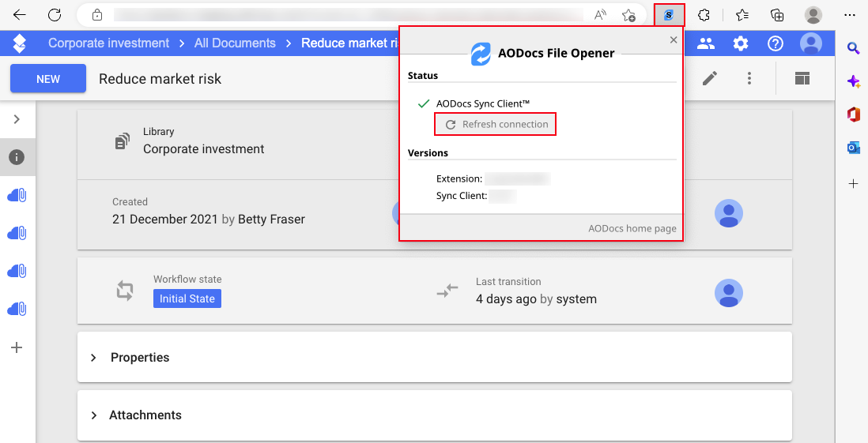
Task: Open the browser profile avatar
Action: [813, 15]
